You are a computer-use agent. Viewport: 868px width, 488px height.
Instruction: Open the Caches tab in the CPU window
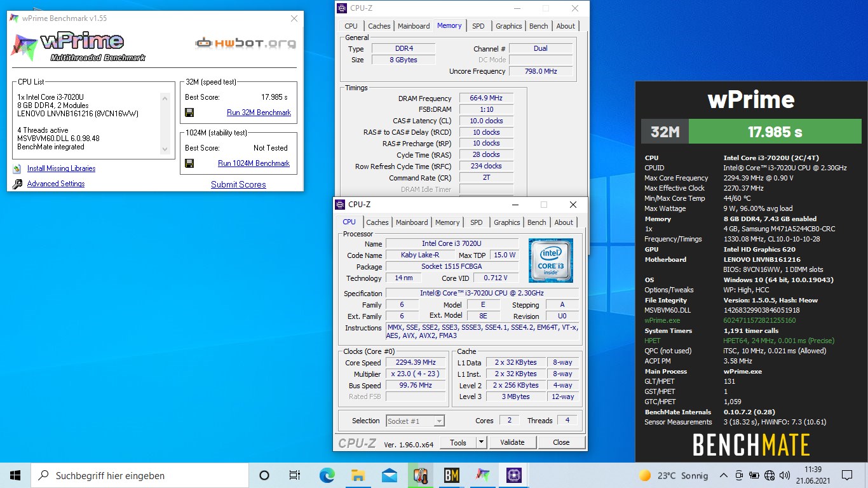pyautogui.click(x=377, y=222)
